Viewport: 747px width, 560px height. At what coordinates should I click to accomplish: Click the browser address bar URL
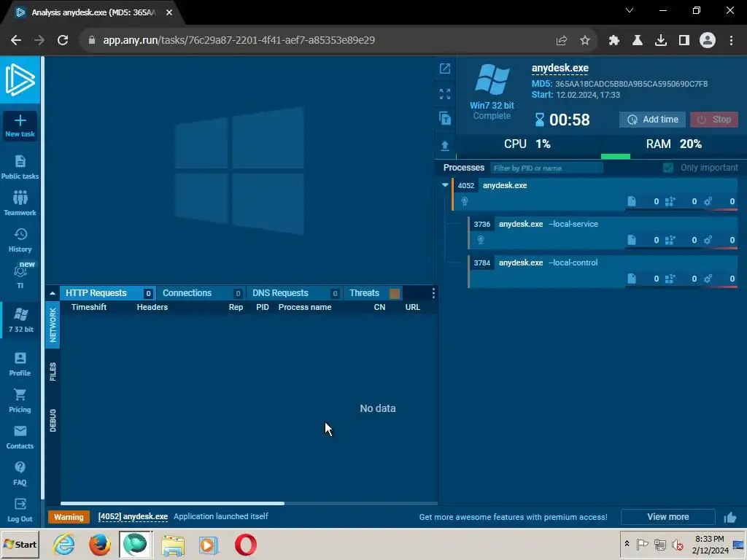click(239, 41)
